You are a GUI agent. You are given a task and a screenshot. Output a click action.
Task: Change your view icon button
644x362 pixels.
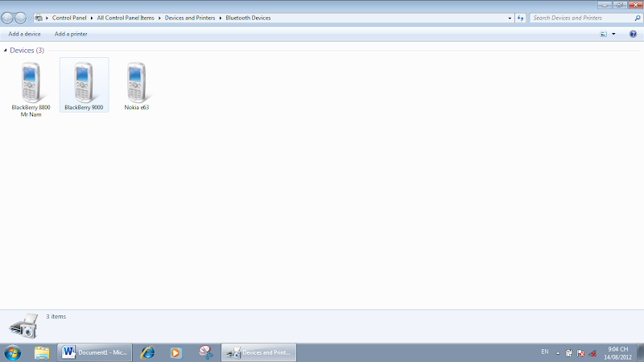tap(603, 34)
